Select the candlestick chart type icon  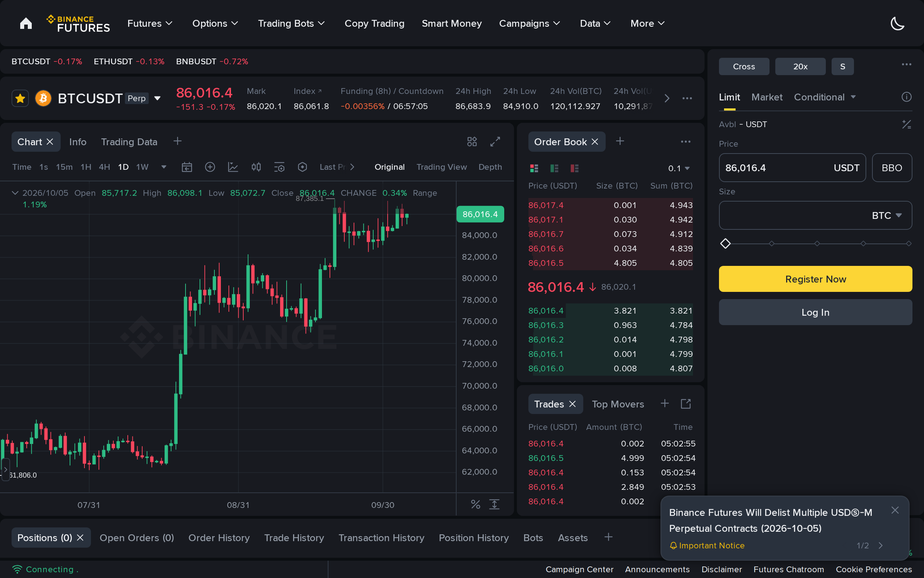tap(256, 167)
